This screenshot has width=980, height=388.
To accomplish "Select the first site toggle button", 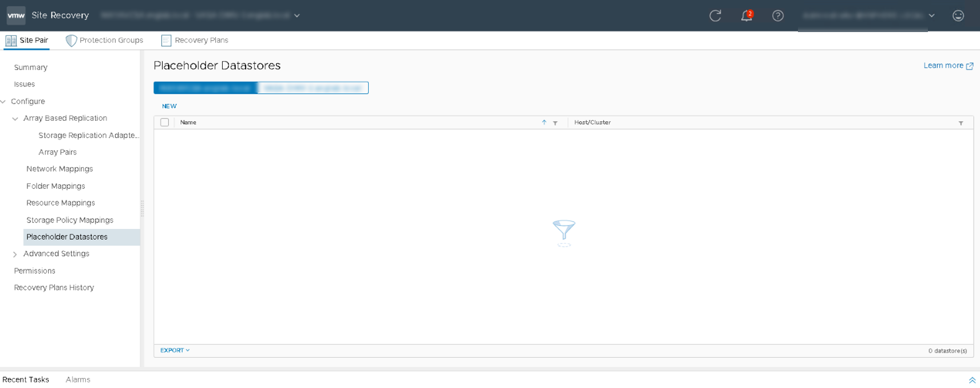I will coord(206,88).
